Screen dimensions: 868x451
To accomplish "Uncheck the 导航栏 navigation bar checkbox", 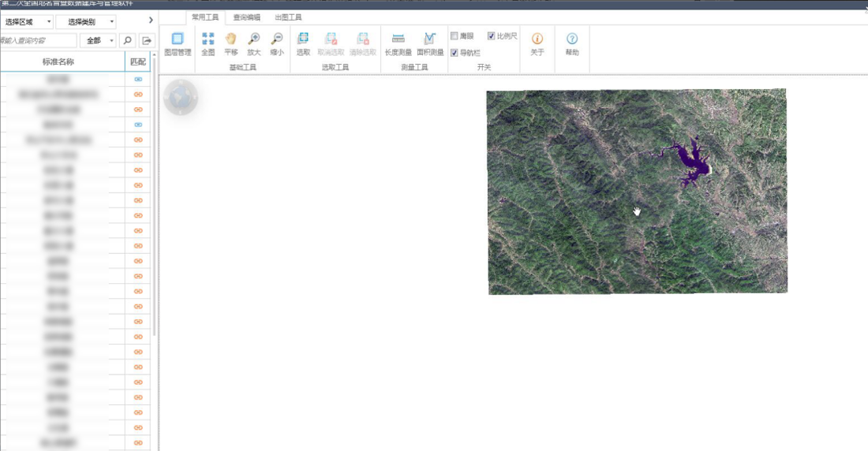I will click(x=455, y=53).
